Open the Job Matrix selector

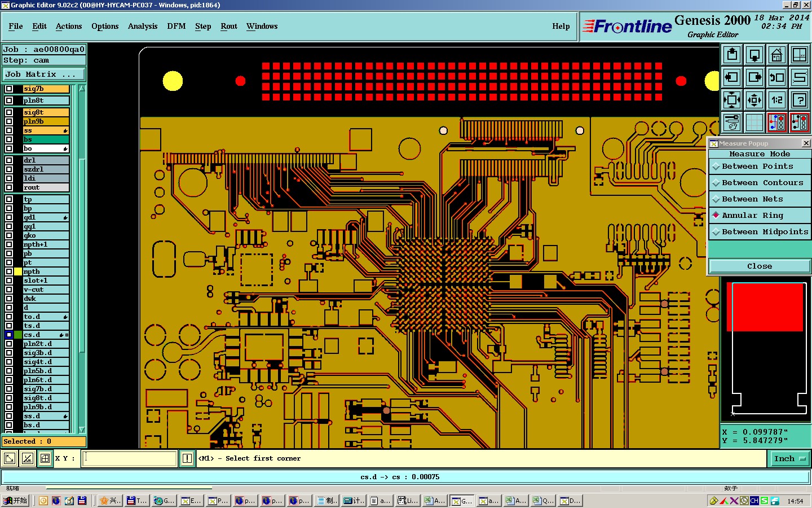[x=44, y=74]
